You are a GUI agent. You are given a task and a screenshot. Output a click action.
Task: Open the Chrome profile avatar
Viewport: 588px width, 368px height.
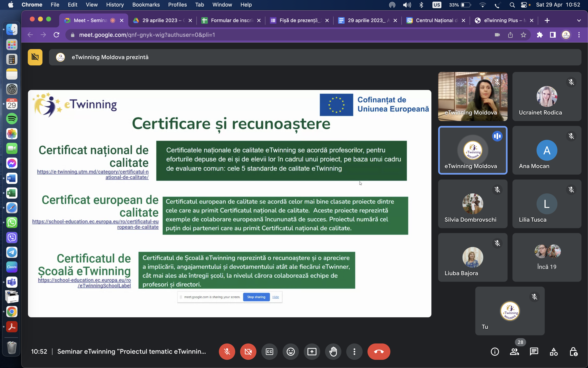pos(566,35)
